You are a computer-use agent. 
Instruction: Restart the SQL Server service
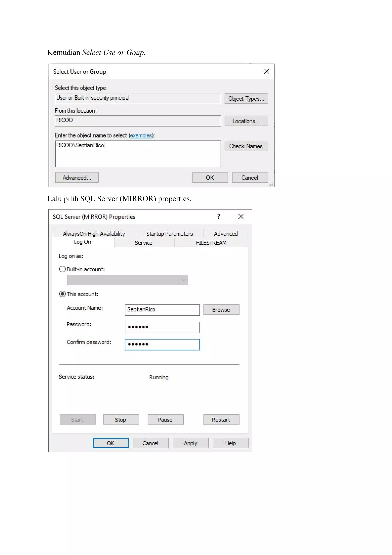coord(221,419)
